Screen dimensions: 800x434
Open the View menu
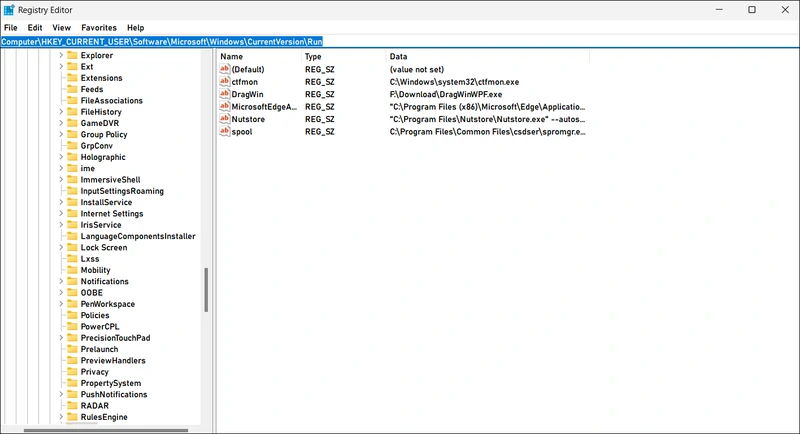coord(62,27)
